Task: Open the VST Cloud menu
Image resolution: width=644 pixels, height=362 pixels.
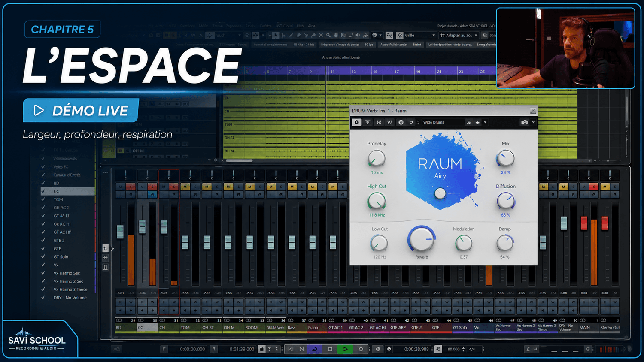Action: tap(284, 26)
